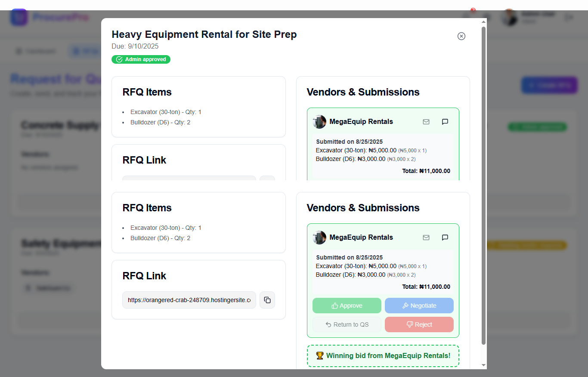The image size is (588, 377).
Task: Click the Admin approved status badge
Action: pos(141,59)
